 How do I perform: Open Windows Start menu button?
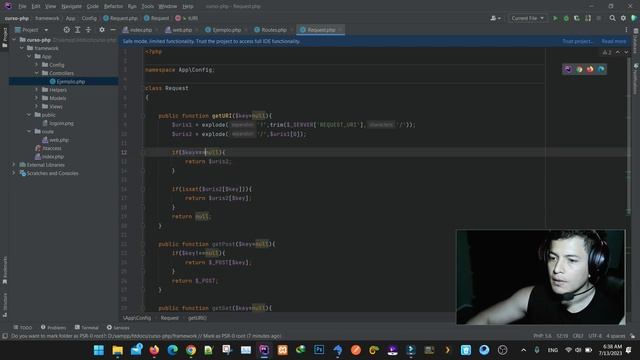pos(99,350)
